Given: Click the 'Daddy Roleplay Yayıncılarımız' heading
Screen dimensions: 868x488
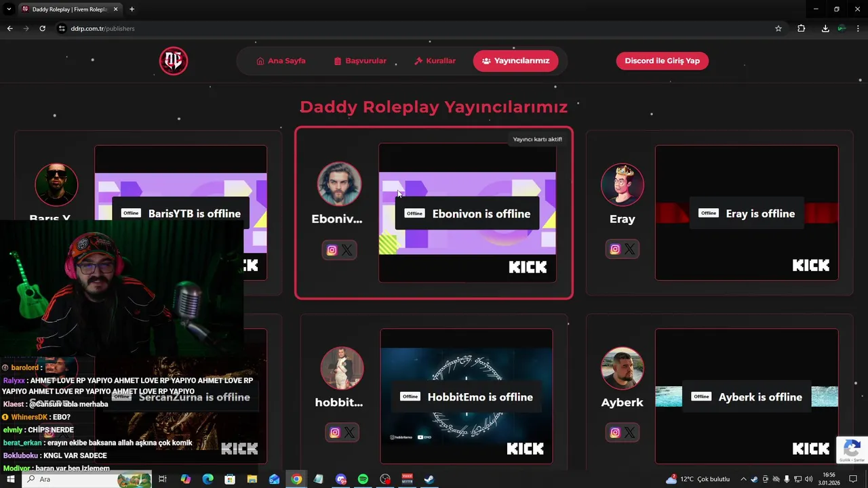Looking at the screenshot, I should click(x=434, y=107).
